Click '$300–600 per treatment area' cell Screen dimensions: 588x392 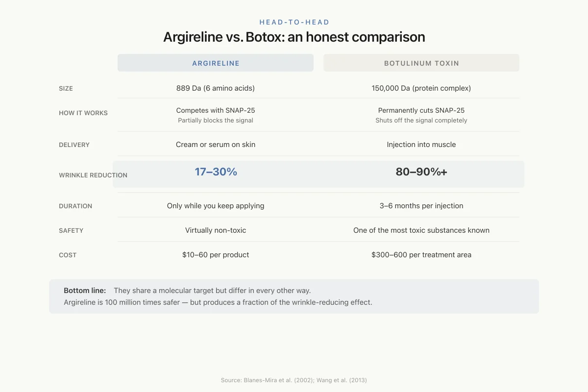pos(421,255)
